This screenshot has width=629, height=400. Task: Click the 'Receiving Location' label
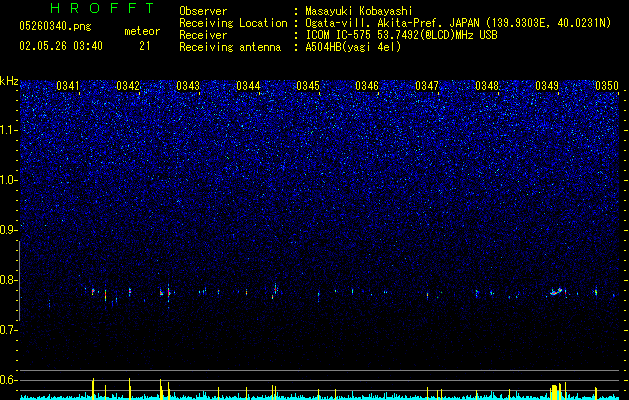click(x=233, y=23)
